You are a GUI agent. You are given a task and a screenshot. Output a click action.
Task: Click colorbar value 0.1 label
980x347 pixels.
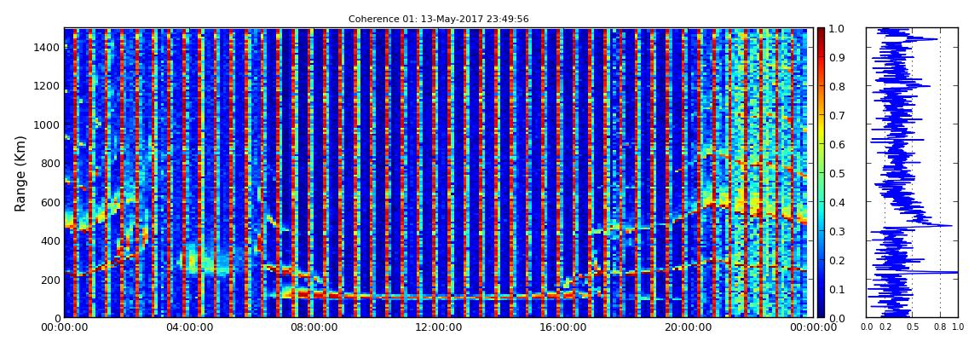pos(836,290)
